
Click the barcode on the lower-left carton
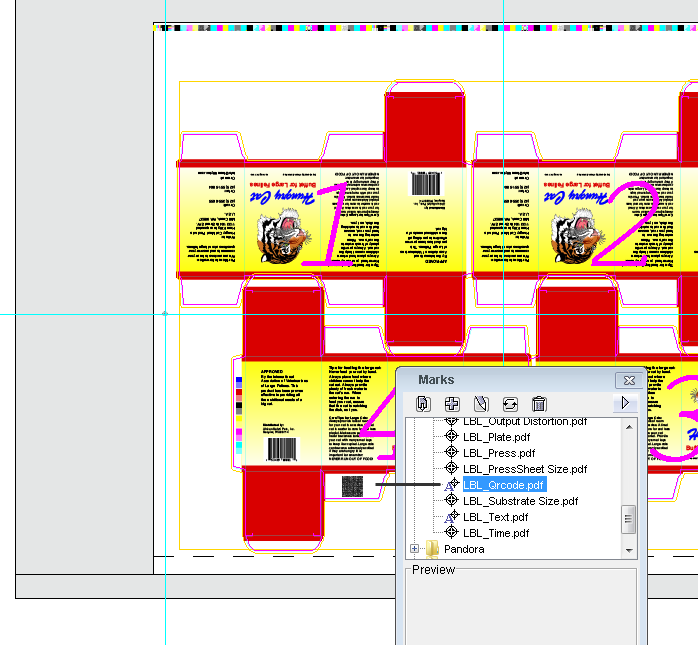[x=282, y=450]
